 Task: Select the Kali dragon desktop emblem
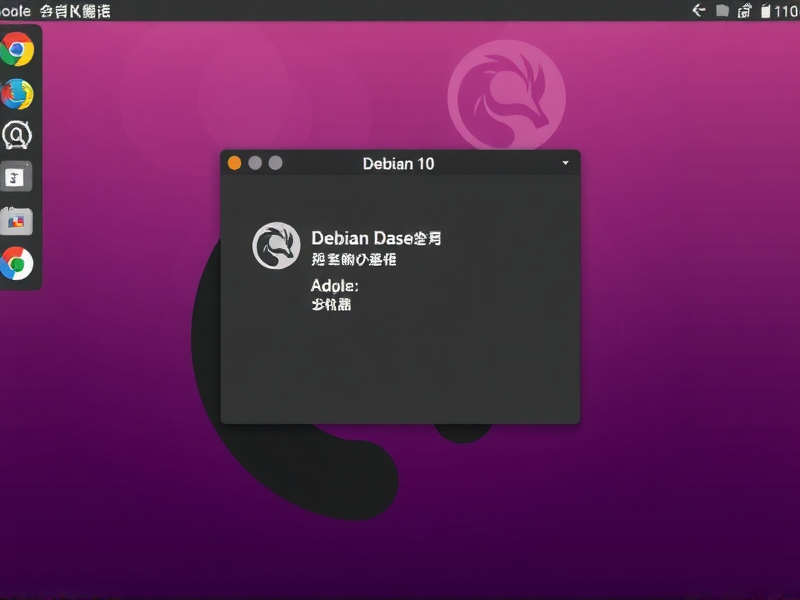coord(505,95)
